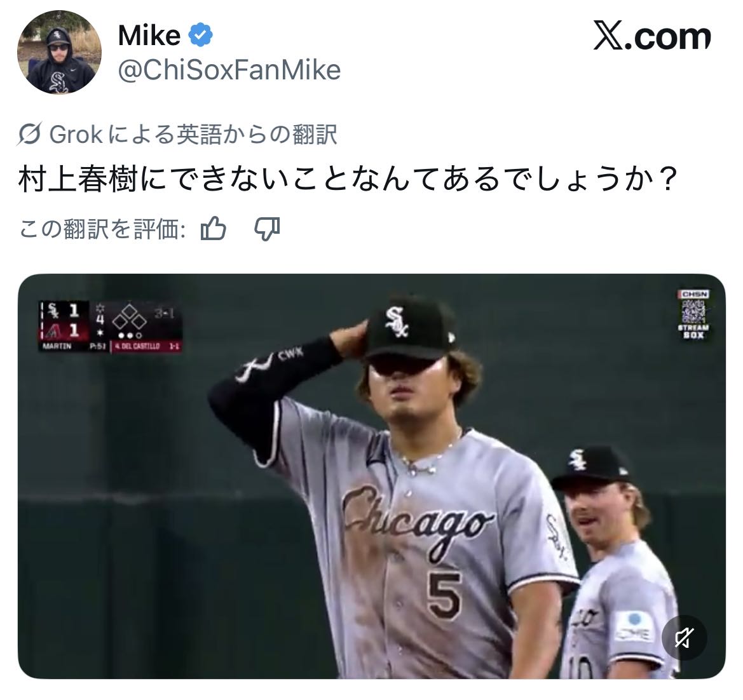Screen dimensions: 743x700
Task: Click the Mike display name
Action: tap(149, 36)
